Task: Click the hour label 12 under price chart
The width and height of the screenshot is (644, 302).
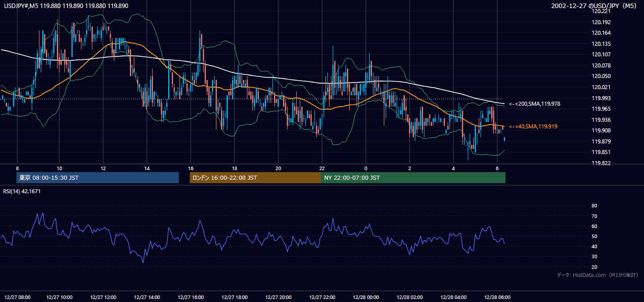Action: coord(103,168)
